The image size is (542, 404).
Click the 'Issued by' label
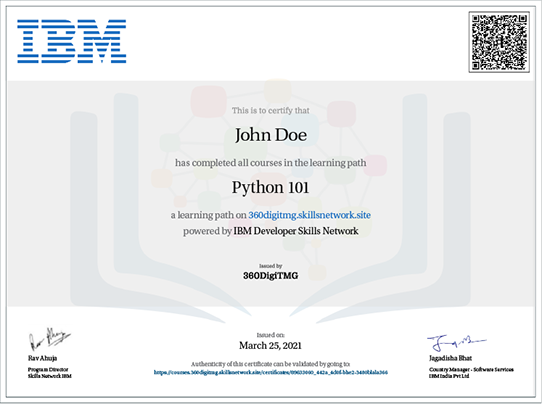pos(271,266)
